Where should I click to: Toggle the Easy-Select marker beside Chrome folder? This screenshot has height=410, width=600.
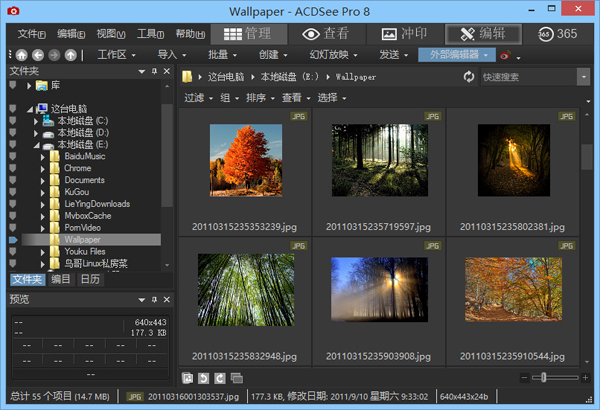[x=12, y=168]
